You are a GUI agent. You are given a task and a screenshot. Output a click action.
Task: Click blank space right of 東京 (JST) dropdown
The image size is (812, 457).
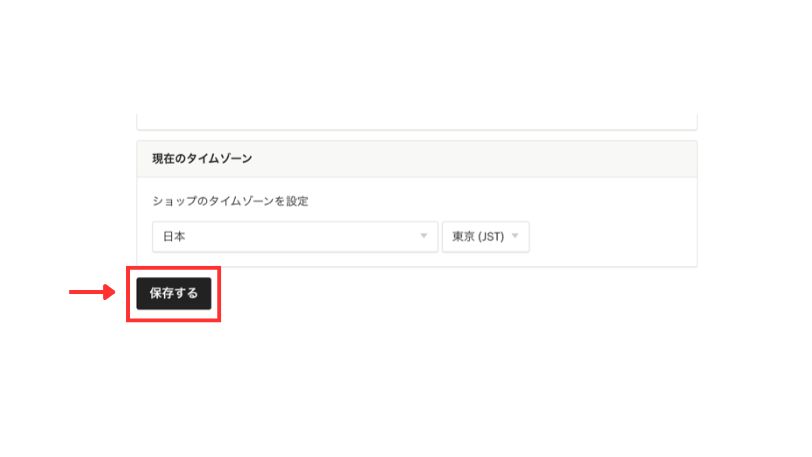pos(611,237)
